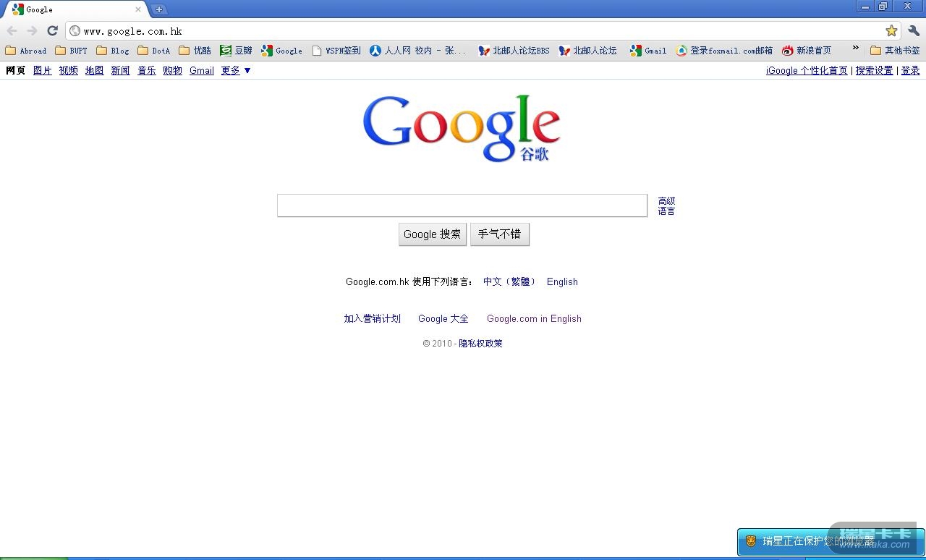Select the Google browser tab
Screen dimensions: 926x560
(x=76, y=9)
